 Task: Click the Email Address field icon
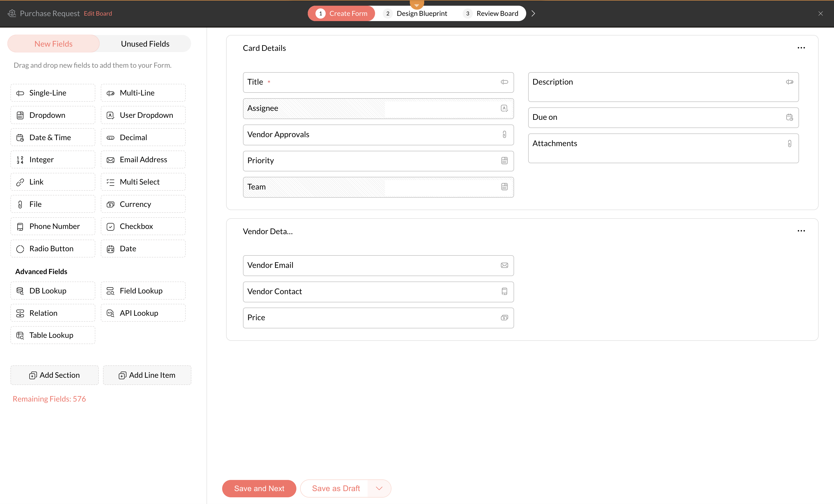click(x=110, y=160)
